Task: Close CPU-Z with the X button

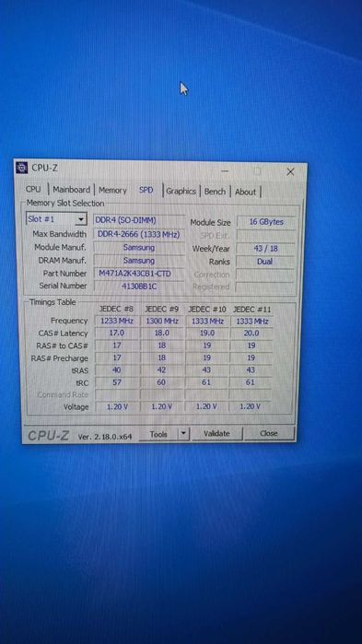Action: coord(290,172)
